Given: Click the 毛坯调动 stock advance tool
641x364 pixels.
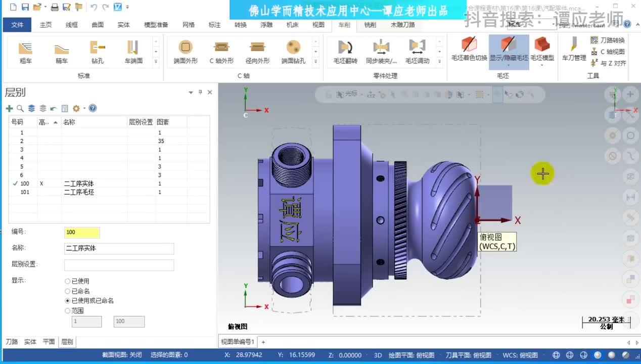Looking at the screenshot, I should pos(417,52).
